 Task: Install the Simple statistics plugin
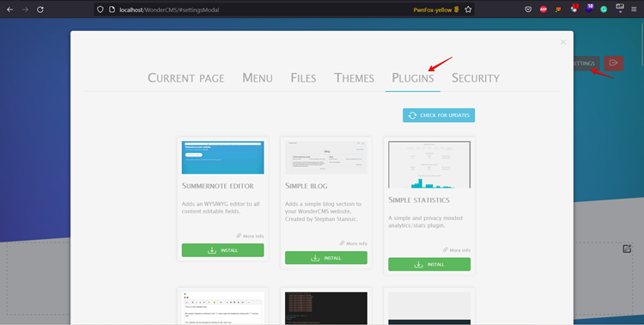point(429,264)
